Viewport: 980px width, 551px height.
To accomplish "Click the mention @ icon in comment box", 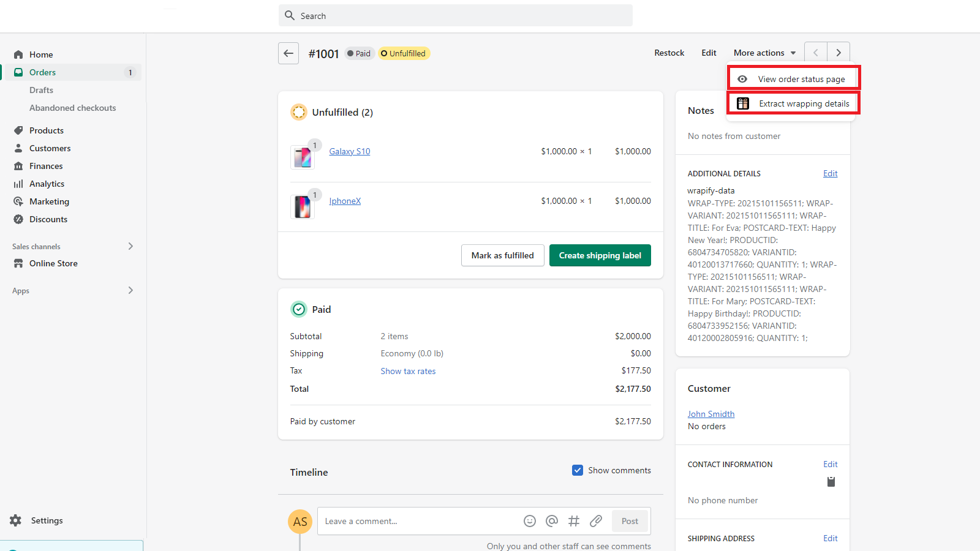I will coord(552,521).
